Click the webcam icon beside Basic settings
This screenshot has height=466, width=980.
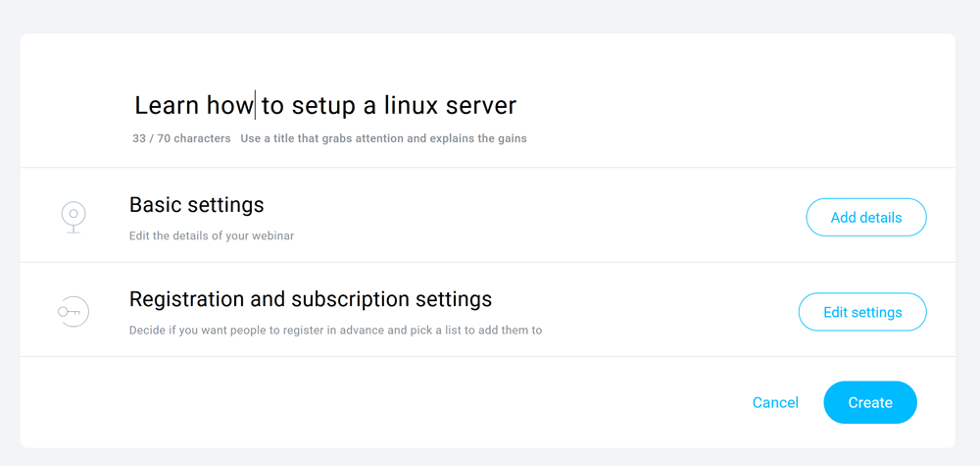pyautogui.click(x=73, y=216)
